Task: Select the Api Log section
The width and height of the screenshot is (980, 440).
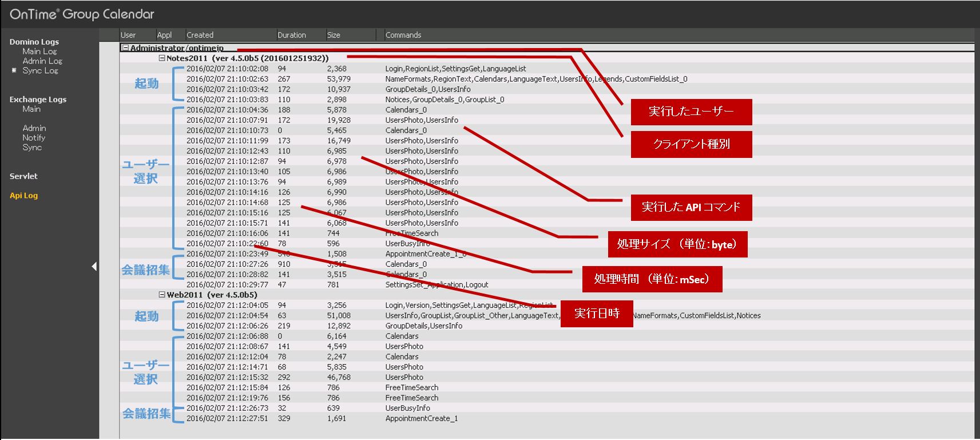Action: coord(23,196)
